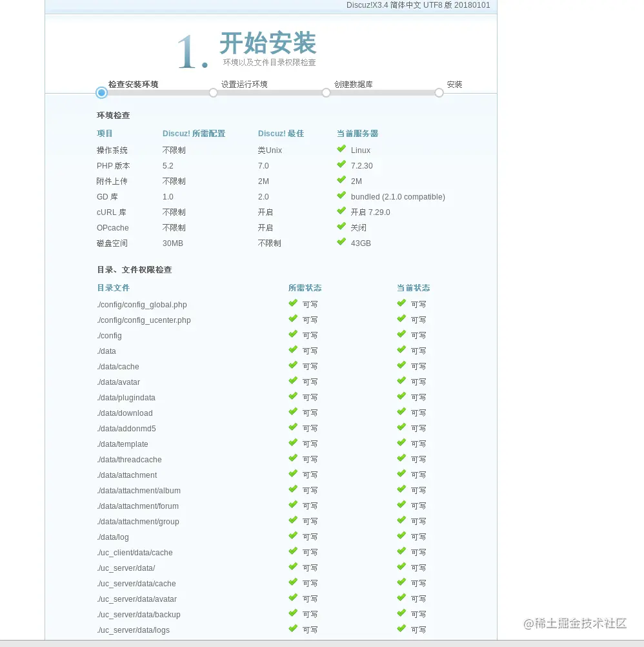644x647 pixels.
Task: Click required-state check for ./uc_server/data/logs
Action: tap(293, 628)
